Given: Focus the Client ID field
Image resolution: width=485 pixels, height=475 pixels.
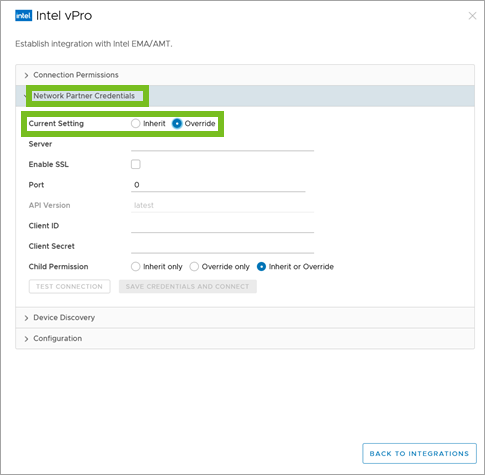Looking at the screenshot, I should click(222, 226).
